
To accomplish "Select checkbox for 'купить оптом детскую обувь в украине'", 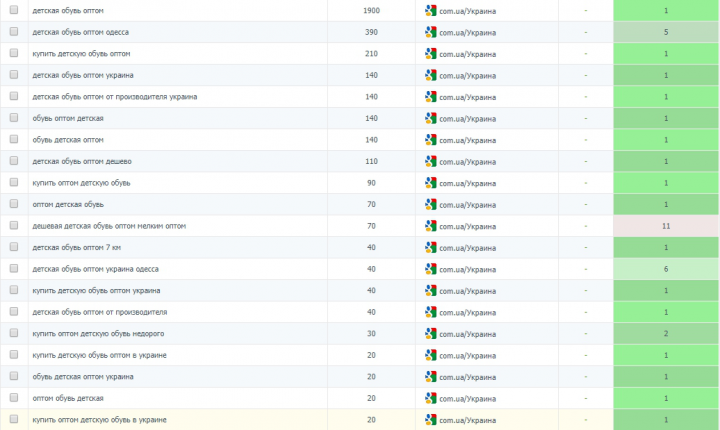I will 14,419.
